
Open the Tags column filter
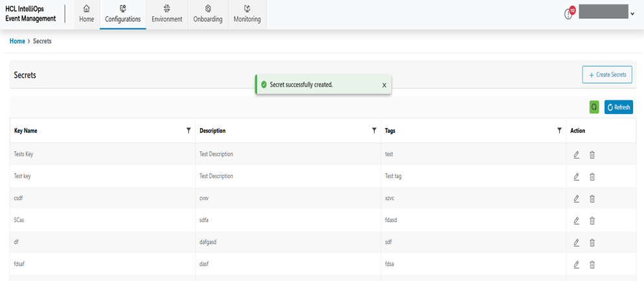pos(559,130)
